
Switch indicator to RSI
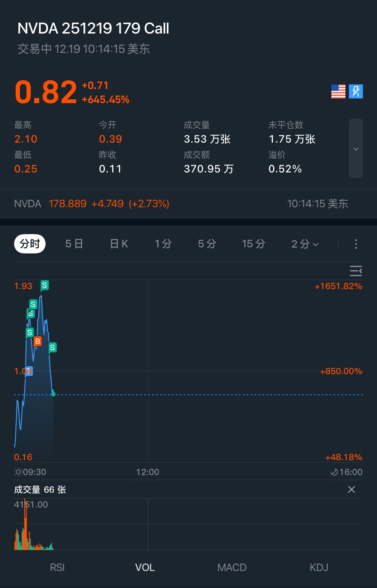click(x=57, y=567)
